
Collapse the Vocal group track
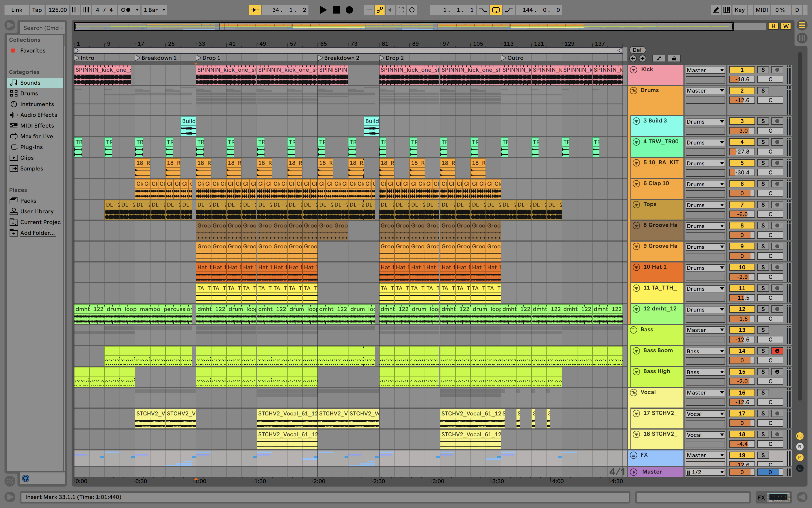(634, 392)
